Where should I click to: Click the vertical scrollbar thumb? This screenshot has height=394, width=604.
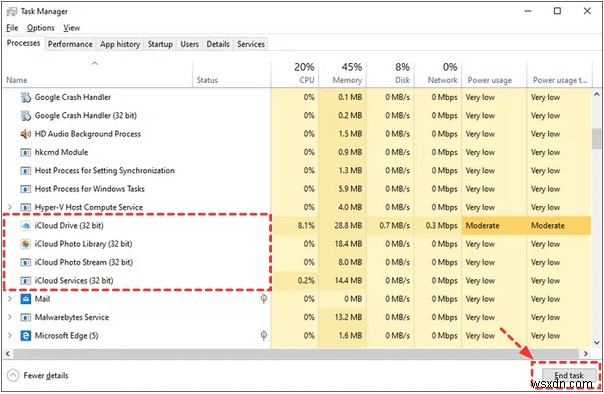point(597,139)
